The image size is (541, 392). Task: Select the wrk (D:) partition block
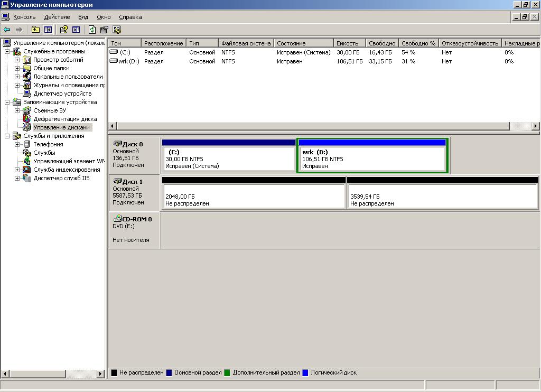tap(372, 158)
